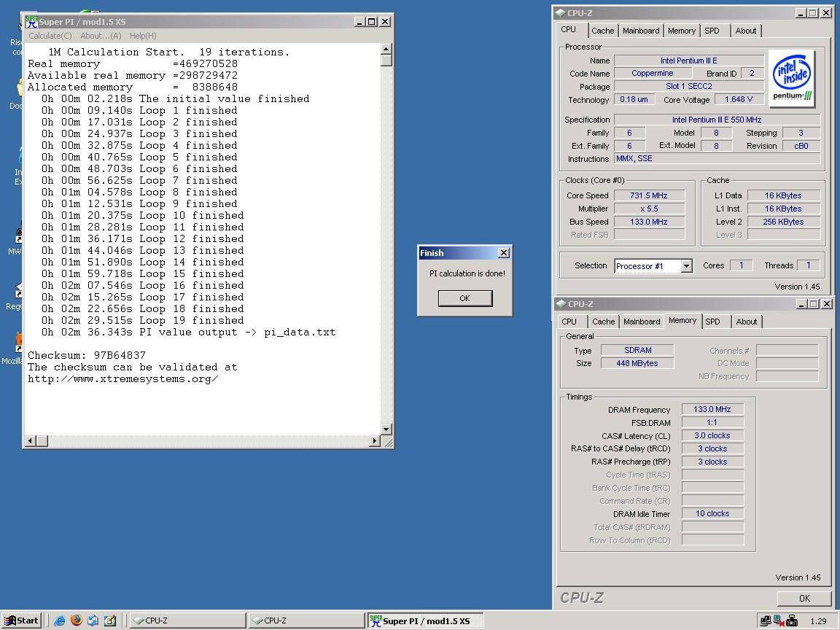Close the Finish dialog
This screenshot has height=630, width=840.
[x=504, y=253]
